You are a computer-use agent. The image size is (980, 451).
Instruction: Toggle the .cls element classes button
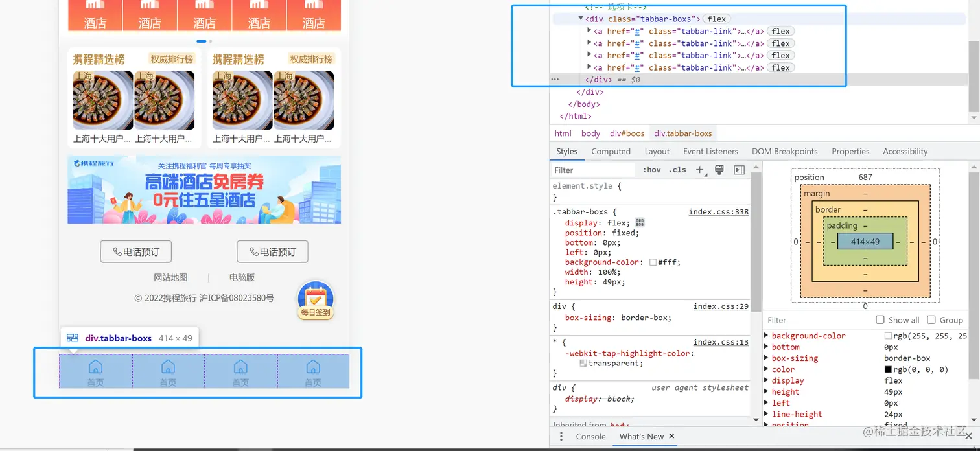point(677,170)
